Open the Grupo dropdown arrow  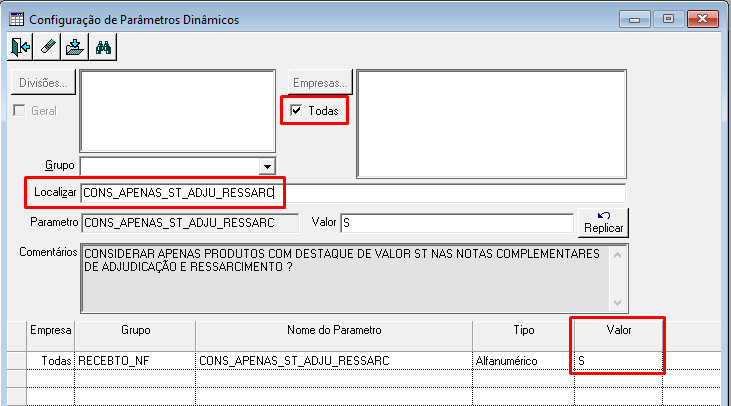pyautogui.click(x=267, y=166)
